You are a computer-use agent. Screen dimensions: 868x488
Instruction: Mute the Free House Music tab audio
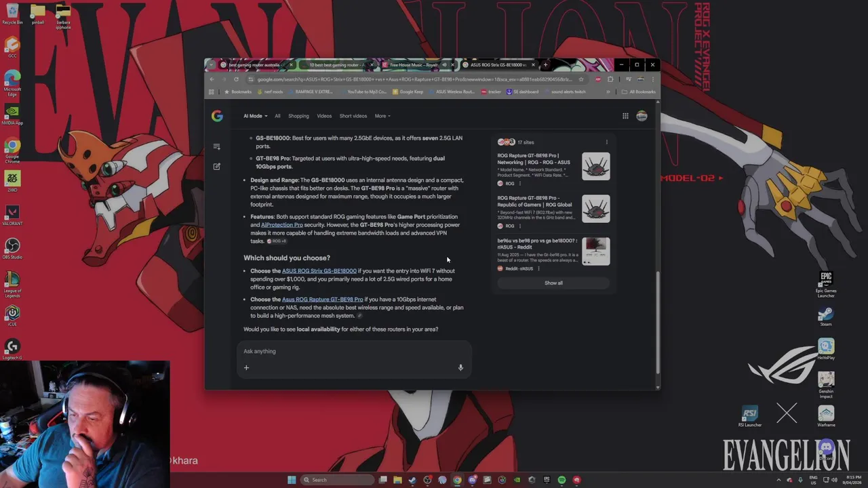pyautogui.click(x=443, y=65)
